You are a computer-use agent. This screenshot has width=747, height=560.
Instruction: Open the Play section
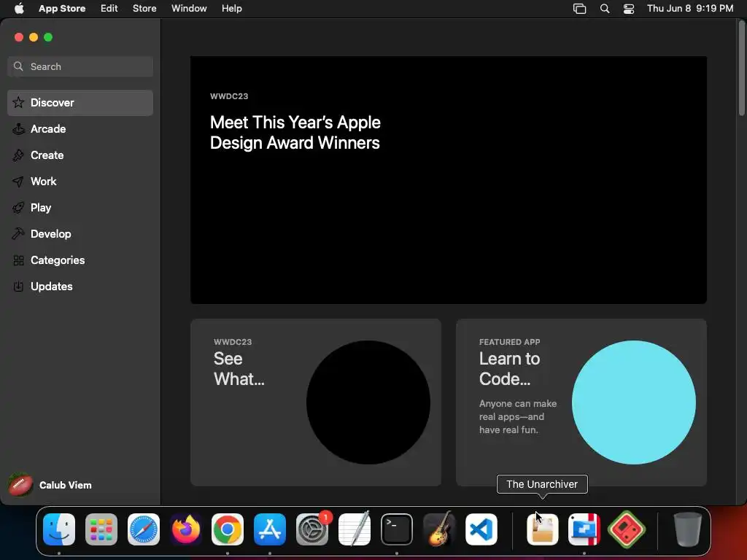tap(80, 208)
